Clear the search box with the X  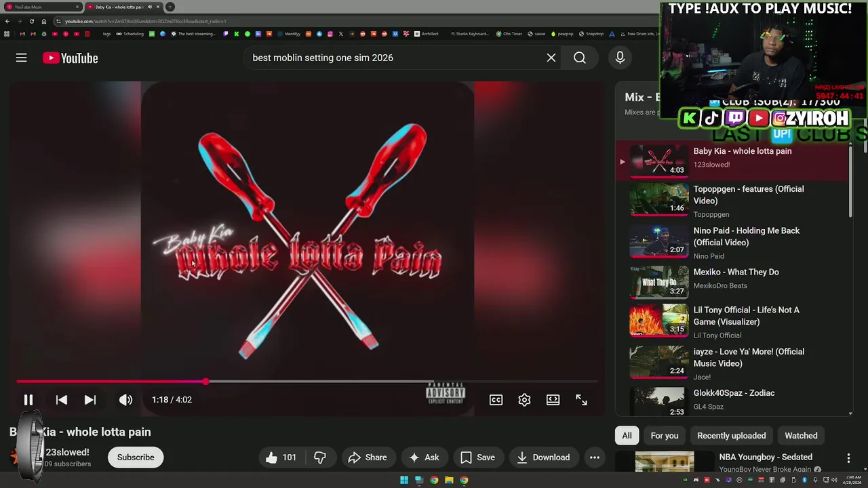point(551,58)
